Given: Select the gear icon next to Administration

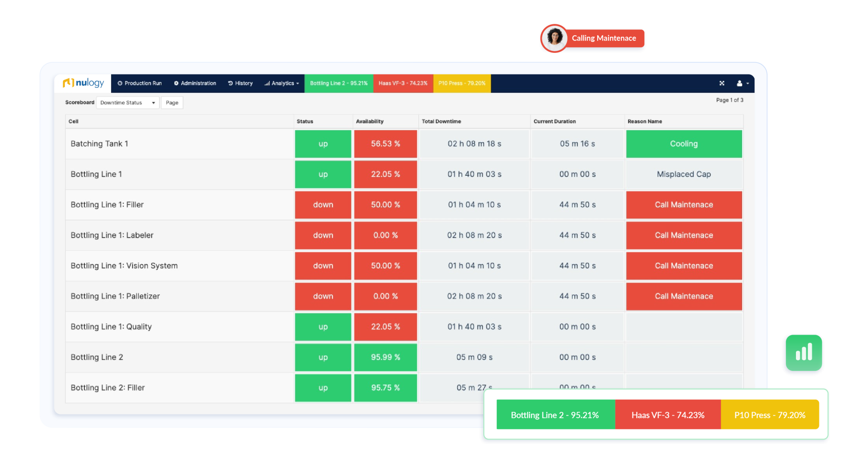Looking at the screenshot, I should pyautogui.click(x=177, y=83).
